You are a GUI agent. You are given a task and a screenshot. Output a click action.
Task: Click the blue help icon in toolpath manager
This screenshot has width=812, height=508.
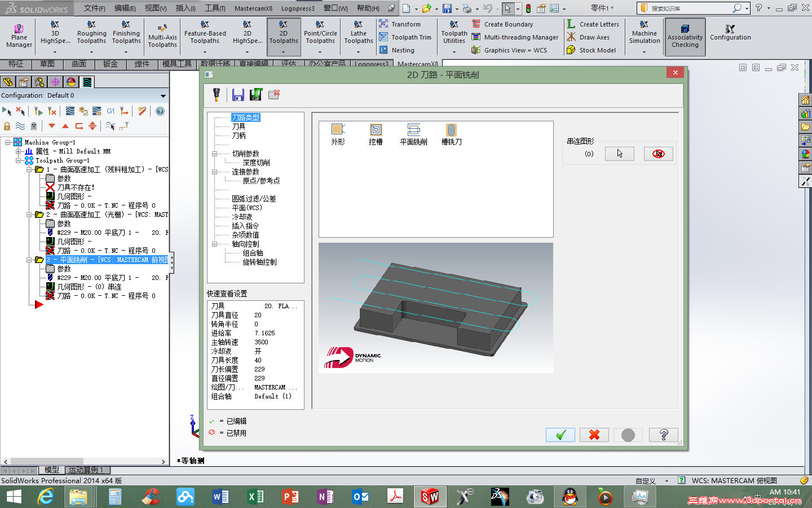coord(160,111)
